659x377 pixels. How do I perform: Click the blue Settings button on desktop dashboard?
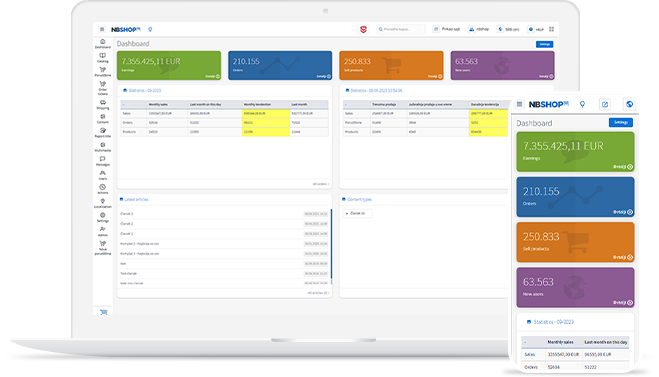click(x=544, y=44)
